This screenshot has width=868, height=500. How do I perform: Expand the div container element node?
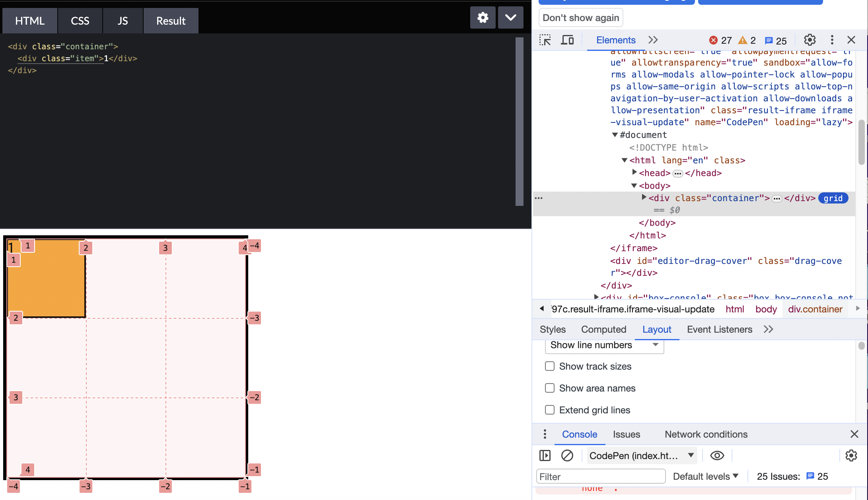click(644, 198)
